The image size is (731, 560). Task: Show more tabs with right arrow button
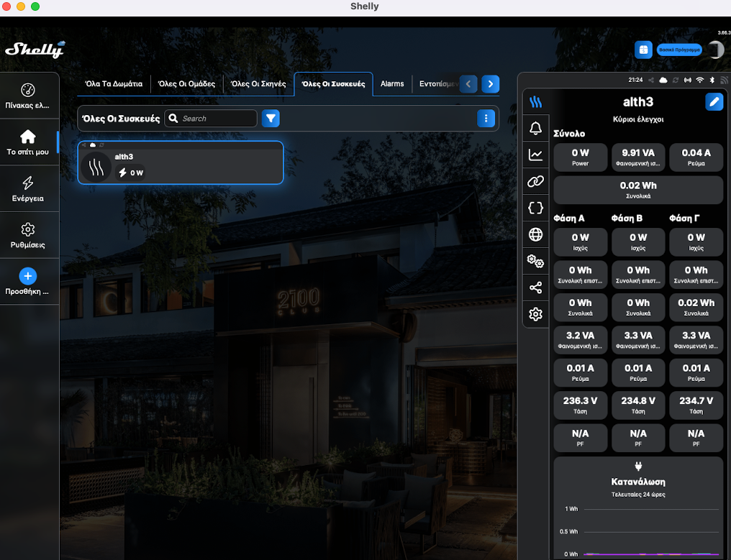coord(491,84)
